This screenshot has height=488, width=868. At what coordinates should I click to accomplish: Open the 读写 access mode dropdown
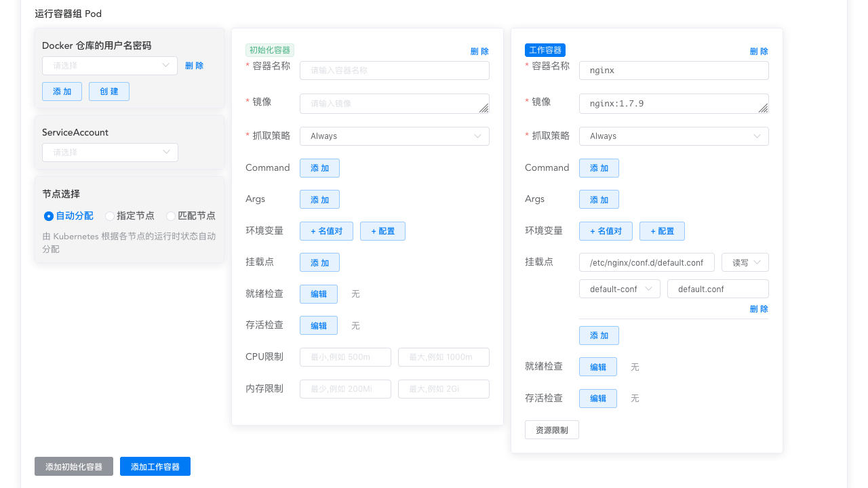click(745, 262)
